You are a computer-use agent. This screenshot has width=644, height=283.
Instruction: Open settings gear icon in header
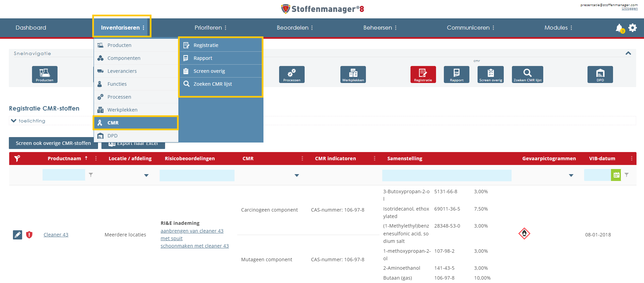tap(632, 28)
